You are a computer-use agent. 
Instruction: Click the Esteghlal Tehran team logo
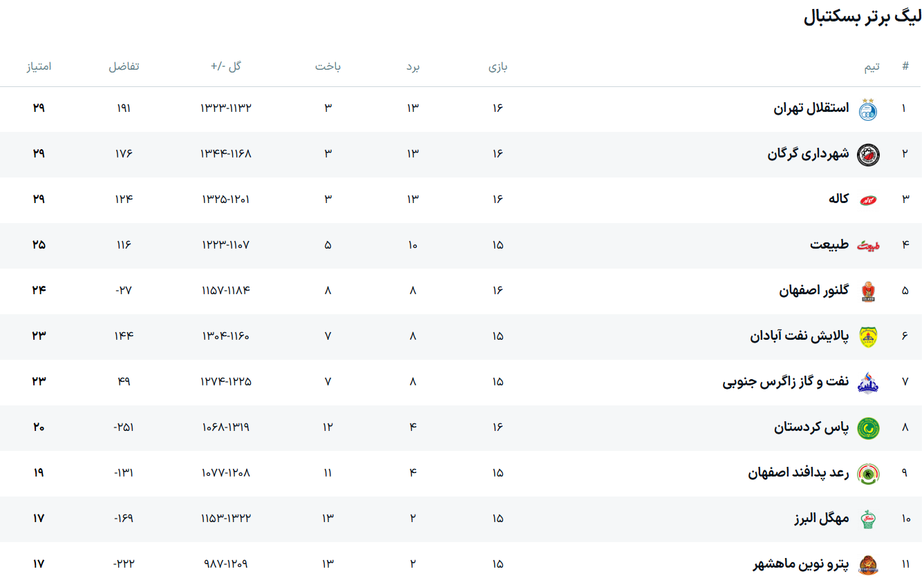point(868,109)
